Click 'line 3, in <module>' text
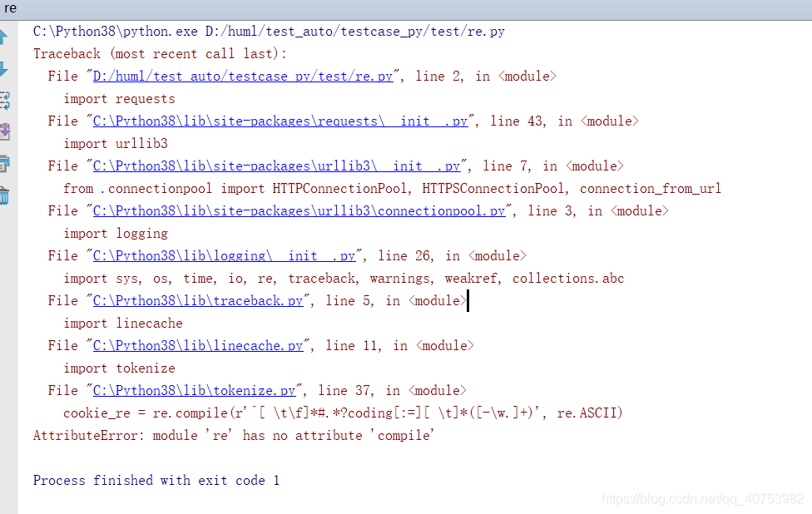The height and width of the screenshot is (514, 812). [x=598, y=211]
